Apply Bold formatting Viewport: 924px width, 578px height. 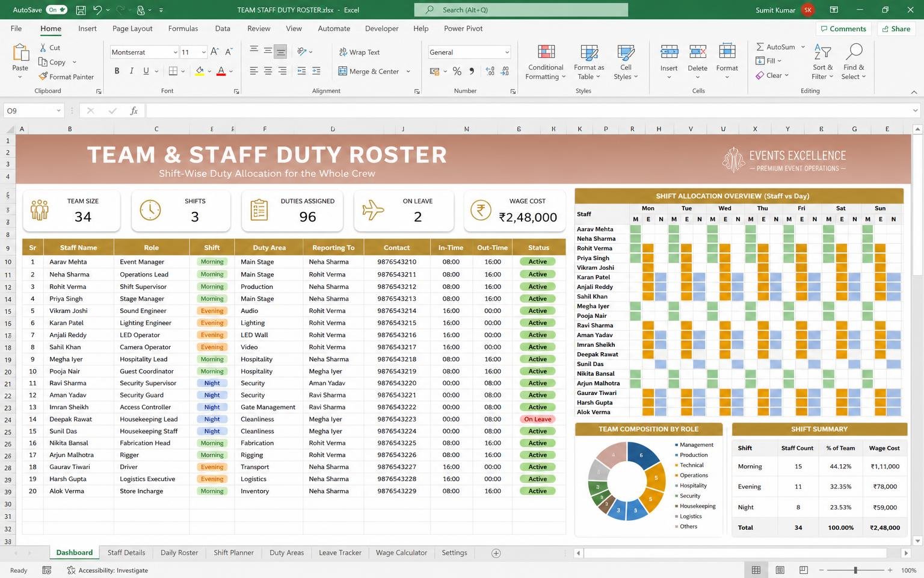(x=117, y=71)
